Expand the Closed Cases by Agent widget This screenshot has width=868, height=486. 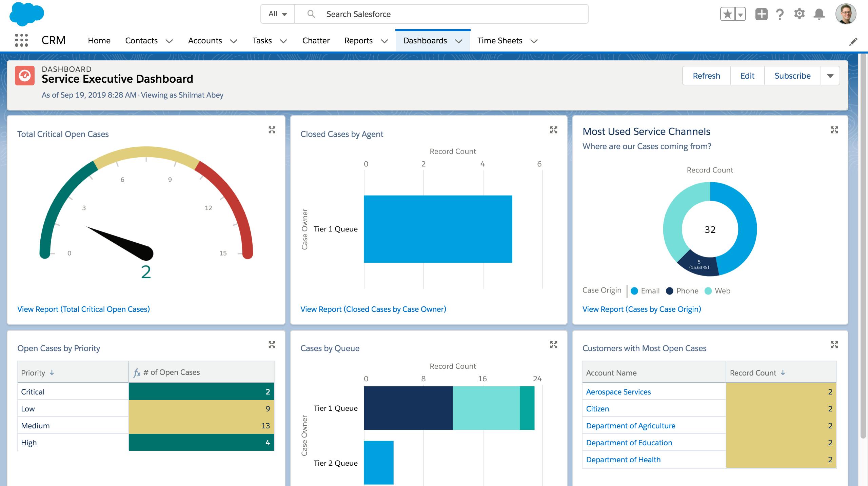554,130
